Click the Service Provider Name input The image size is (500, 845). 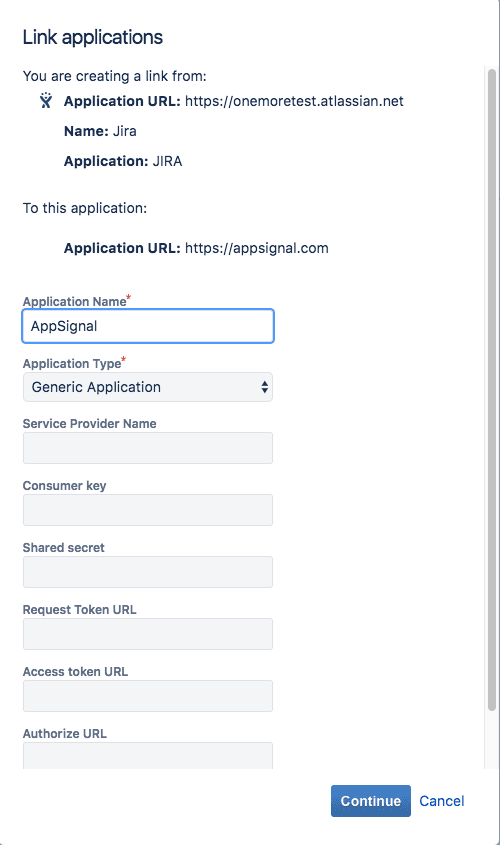[148, 448]
